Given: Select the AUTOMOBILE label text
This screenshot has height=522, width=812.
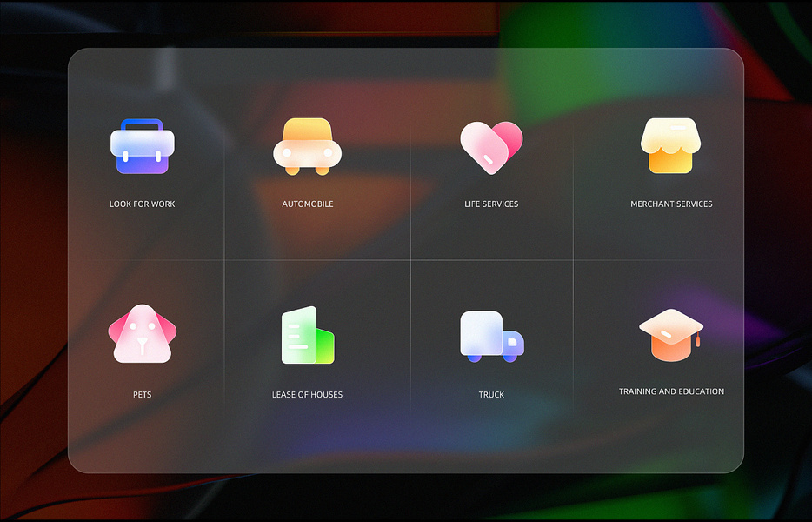Looking at the screenshot, I should [308, 204].
